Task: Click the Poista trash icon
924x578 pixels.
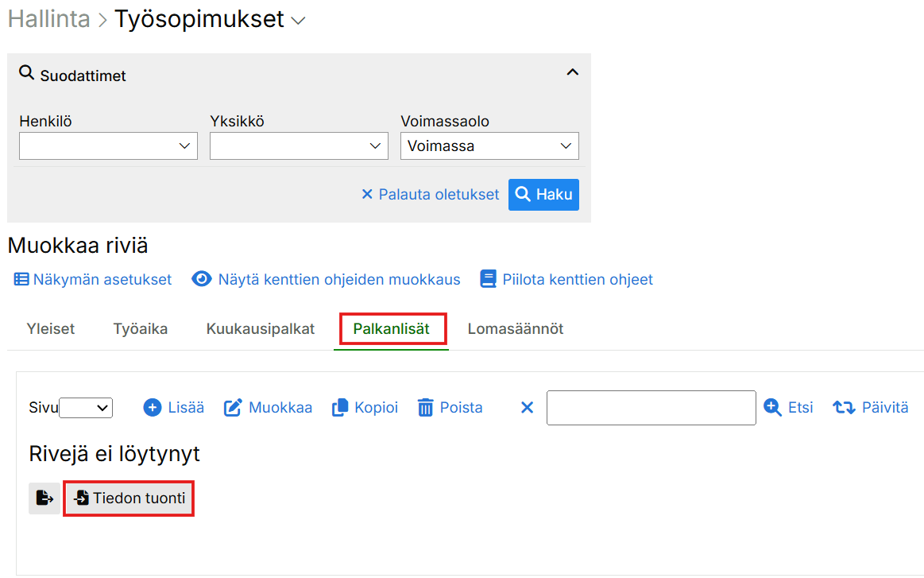Action: click(426, 408)
